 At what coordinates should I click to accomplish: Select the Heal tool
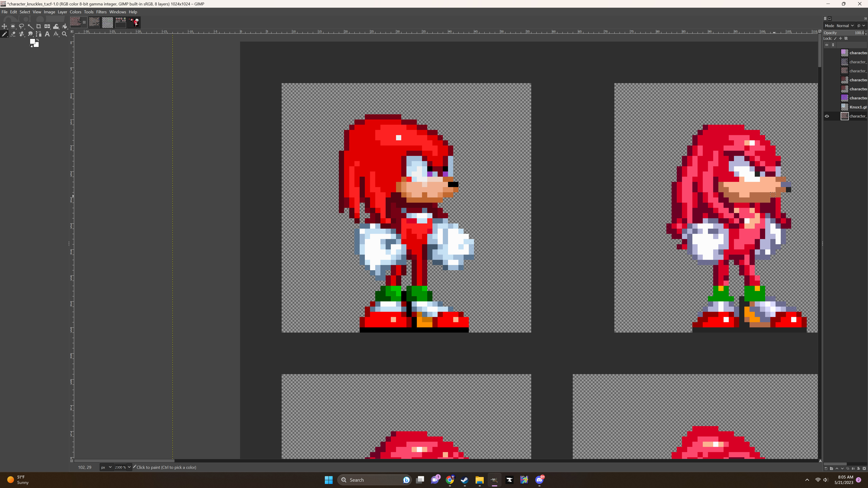[21, 34]
